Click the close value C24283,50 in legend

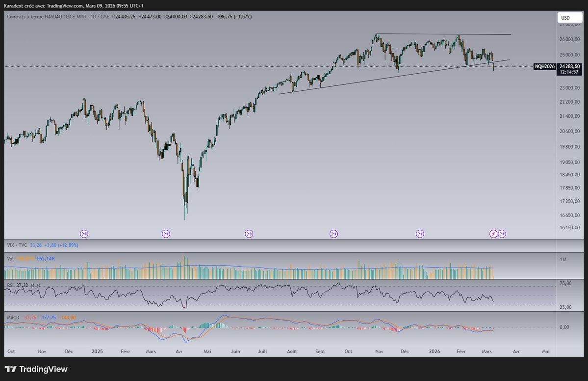202,17
